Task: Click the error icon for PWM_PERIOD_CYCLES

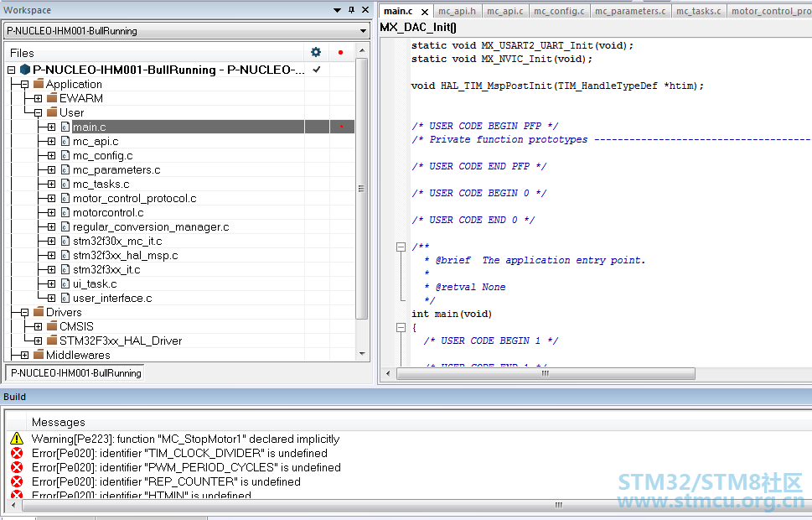Action: [x=17, y=467]
